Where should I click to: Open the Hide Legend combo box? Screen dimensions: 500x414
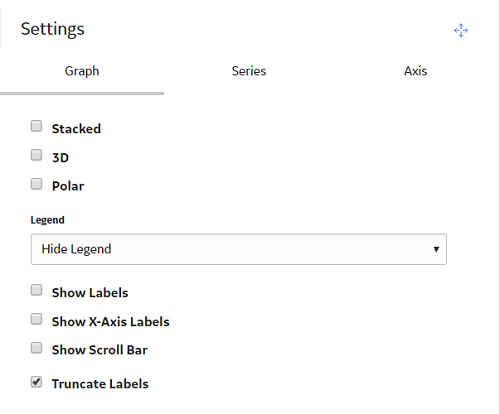click(239, 249)
